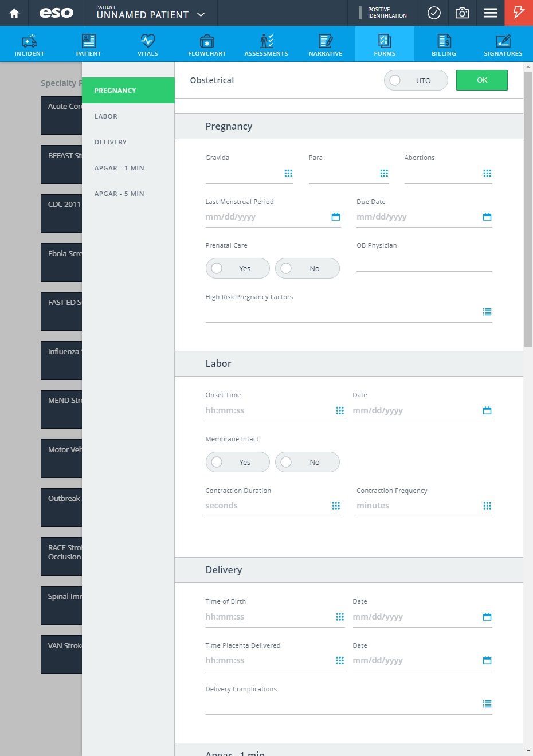Image resolution: width=533 pixels, height=756 pixels.
Task: Open Due Date calendar icon
Action: point(487,217)
